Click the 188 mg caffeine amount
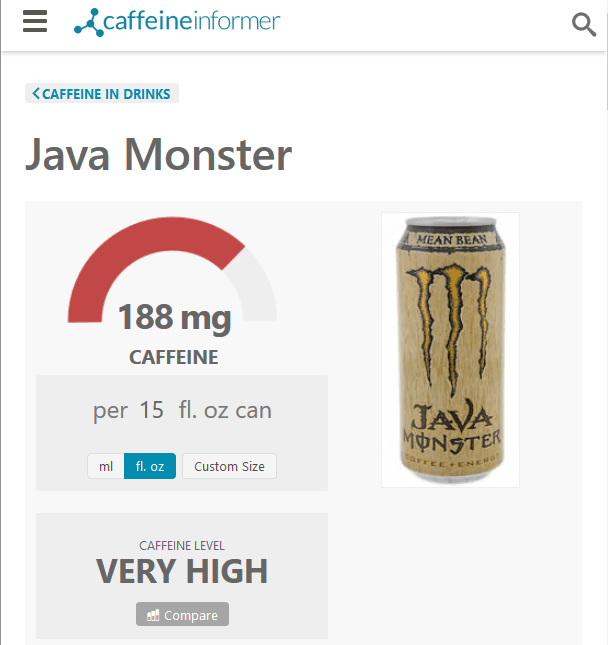 [x=174, y=317]
